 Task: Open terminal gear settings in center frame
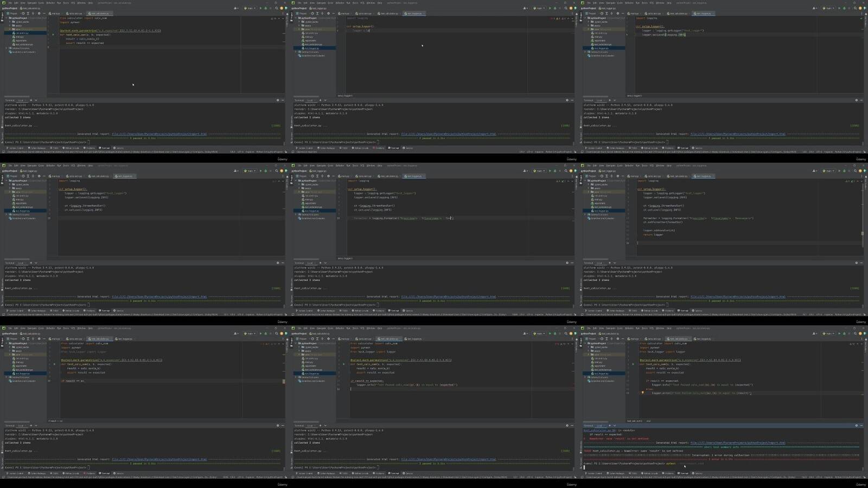[567, 263]
